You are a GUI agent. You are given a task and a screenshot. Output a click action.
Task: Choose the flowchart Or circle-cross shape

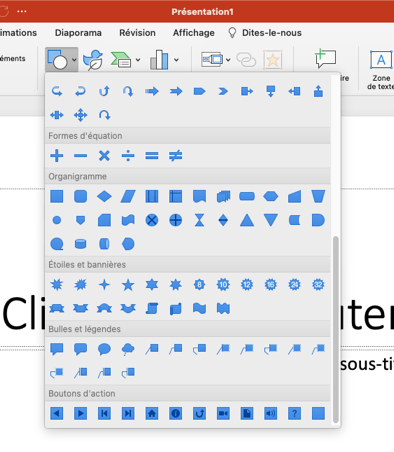tap(176, 220)
